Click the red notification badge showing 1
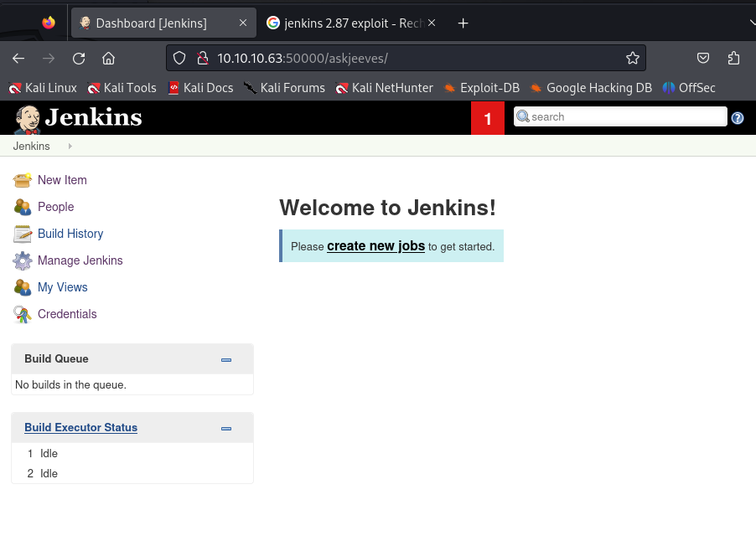Screen dimensions: 756x541 [x=488, y=118]
